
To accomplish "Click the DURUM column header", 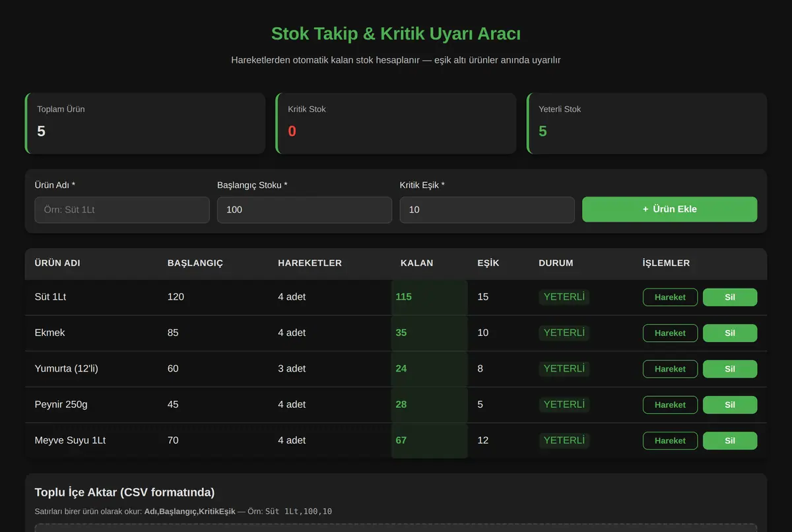I will pos(556,263).
